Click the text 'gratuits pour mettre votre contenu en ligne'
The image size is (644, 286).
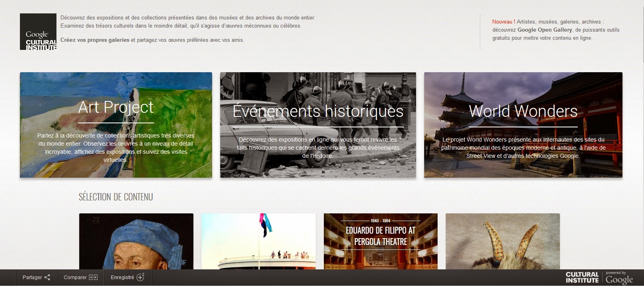(542, 38)
